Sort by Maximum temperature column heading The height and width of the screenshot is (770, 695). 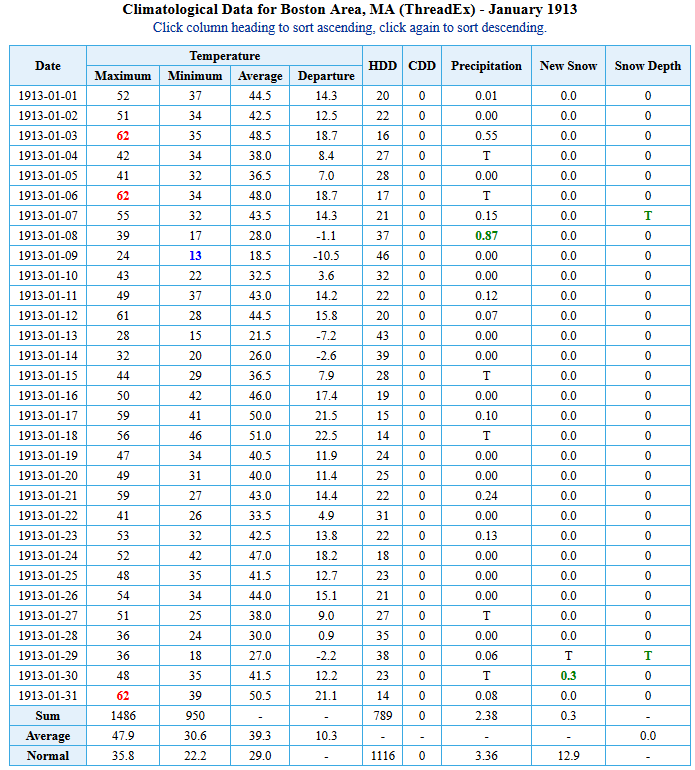tap(123, 76)
